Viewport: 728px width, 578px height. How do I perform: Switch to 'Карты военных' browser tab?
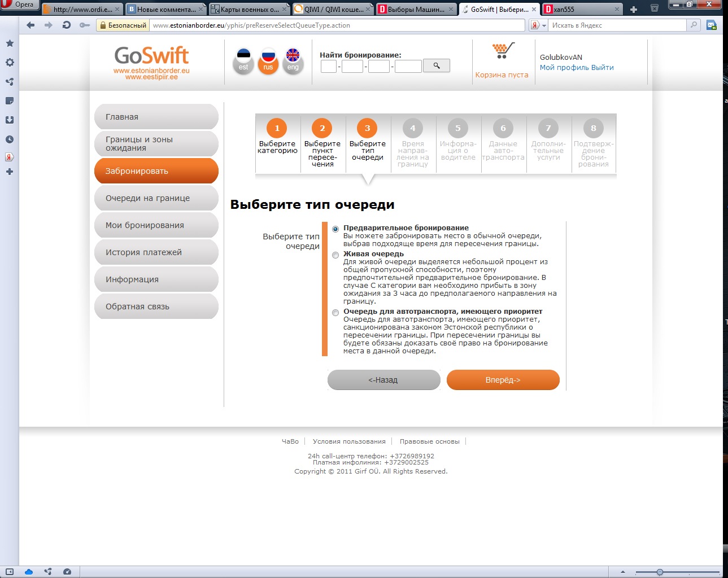coord(249,10)
